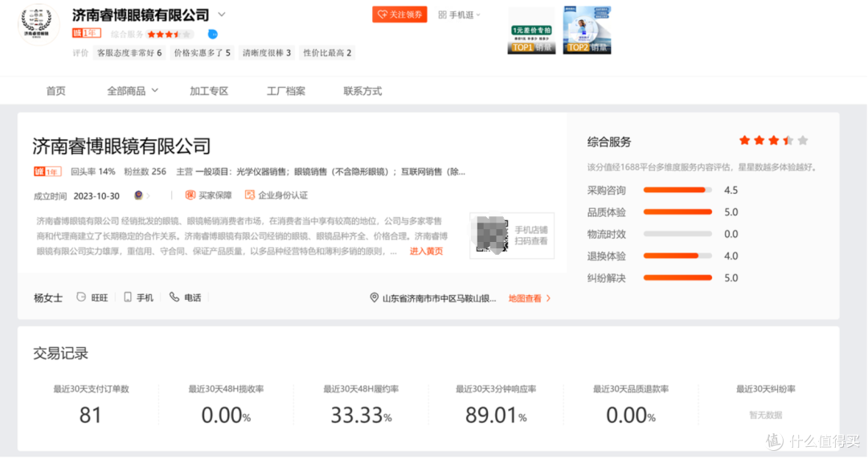Open the TOP2 销量 product thumbnail
The height and width of the screenshot is (459, 868).
pos(588,30)
